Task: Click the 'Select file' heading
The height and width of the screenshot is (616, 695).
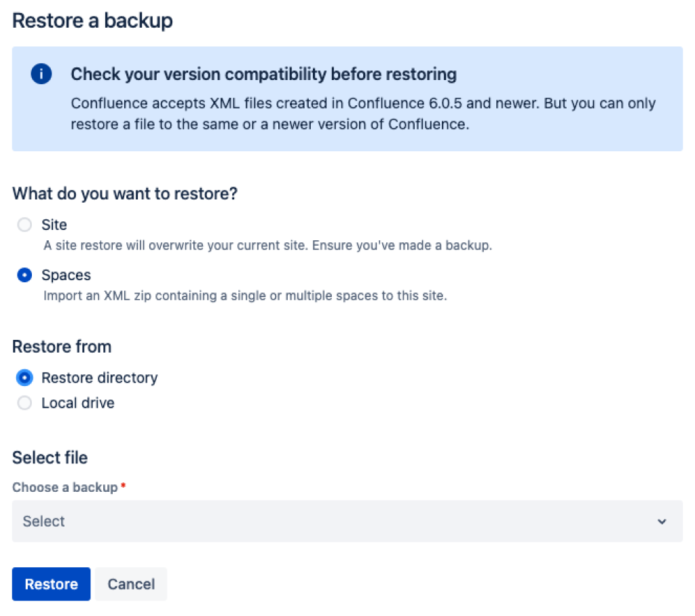Action: [50, 457]
